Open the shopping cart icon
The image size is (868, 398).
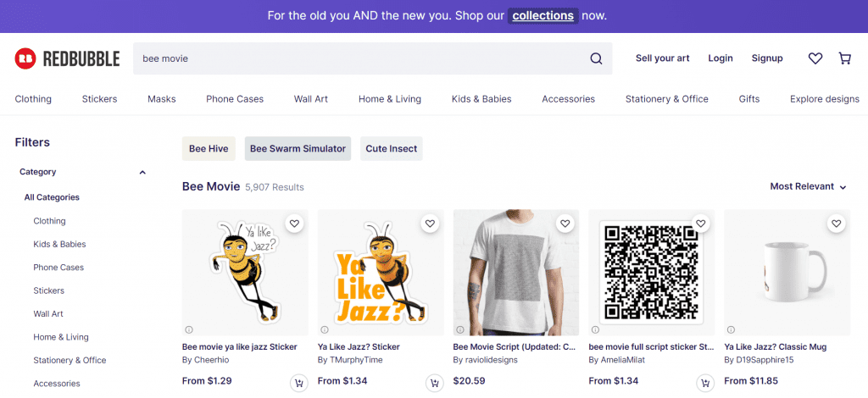tap(844, 58)
